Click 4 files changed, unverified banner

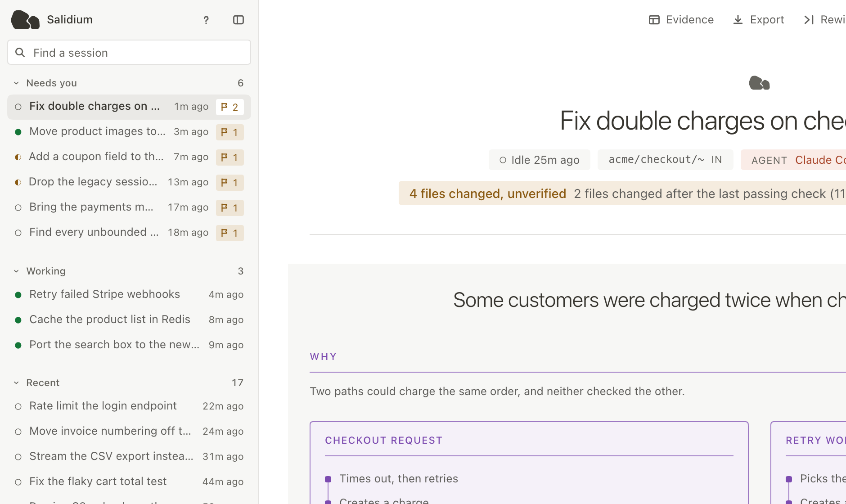point(622,193)
